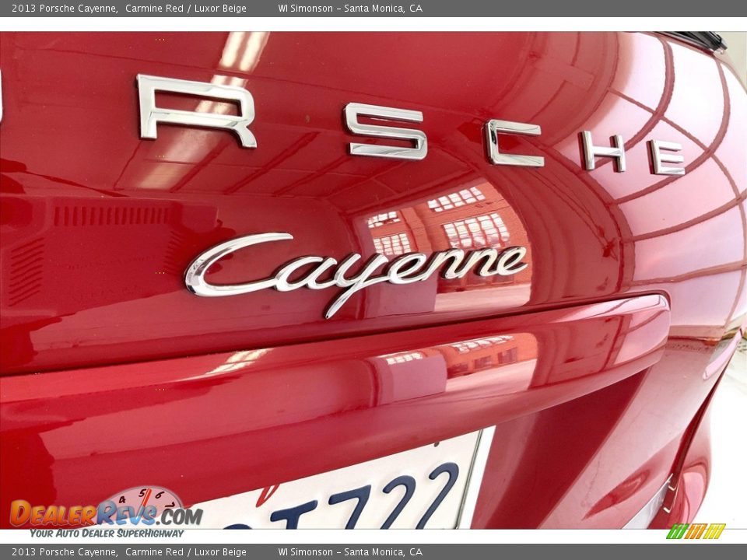Click the top 'Carmine Red / Luxor Beige' text
The image size is (747, 560).
tap(186, 8)
